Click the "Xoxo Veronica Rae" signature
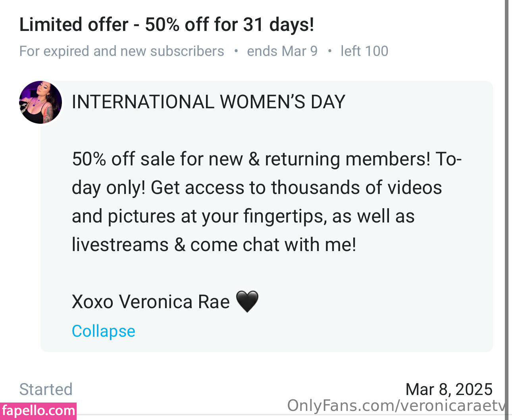512x420 pixels. click(151, 302)
